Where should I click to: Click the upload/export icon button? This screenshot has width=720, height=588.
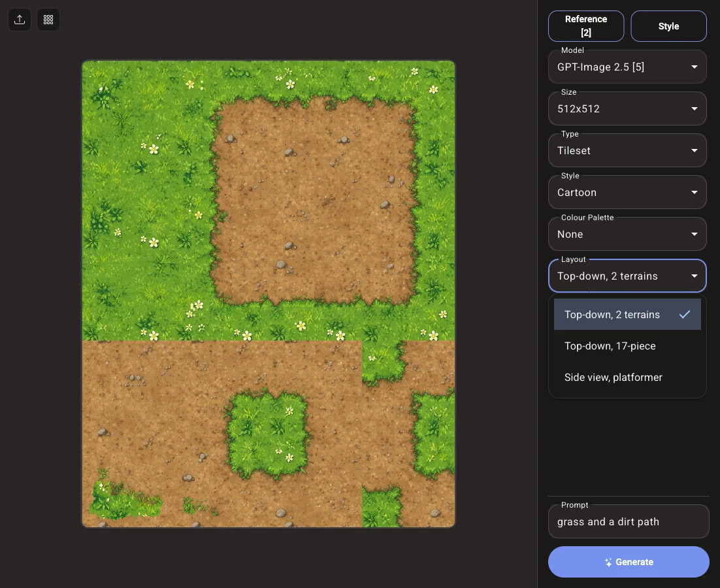pos(20,20)
